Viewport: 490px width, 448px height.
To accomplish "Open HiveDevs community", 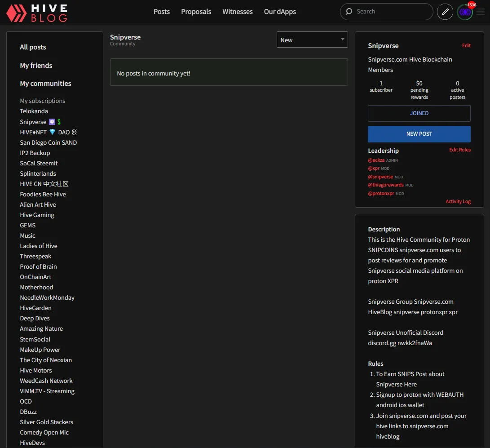I will 32,442.
